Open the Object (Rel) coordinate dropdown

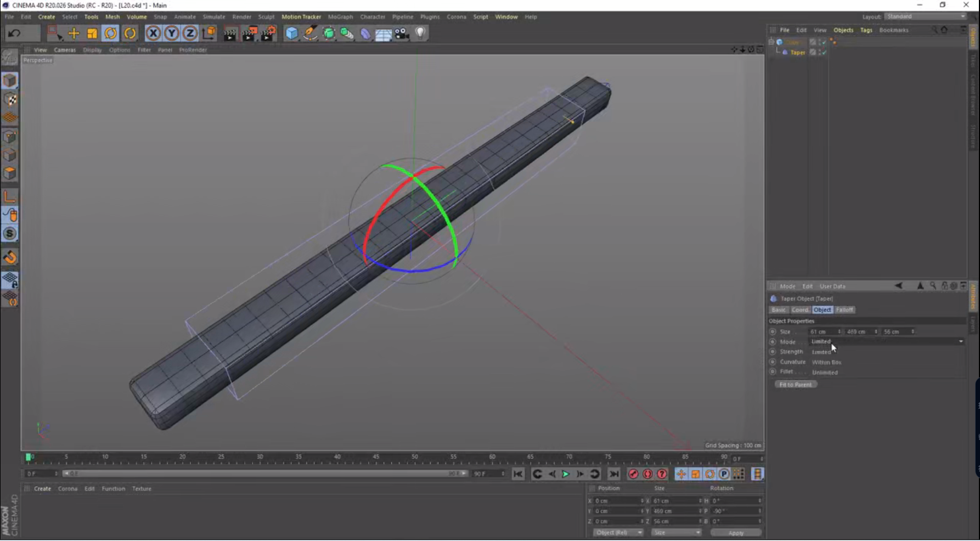pos(618,532)
